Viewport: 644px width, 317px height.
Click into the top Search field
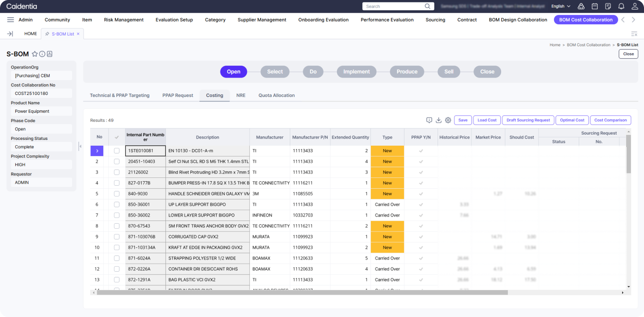[394, 6]
